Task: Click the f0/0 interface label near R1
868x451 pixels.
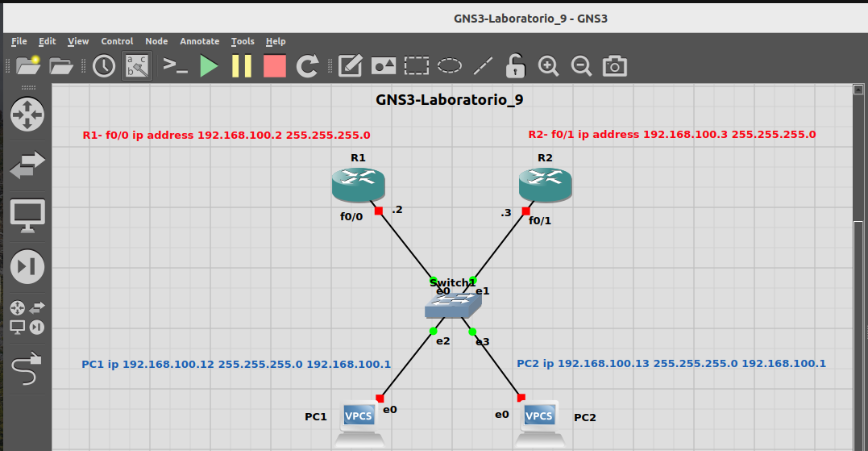Action: pos(351,217)
